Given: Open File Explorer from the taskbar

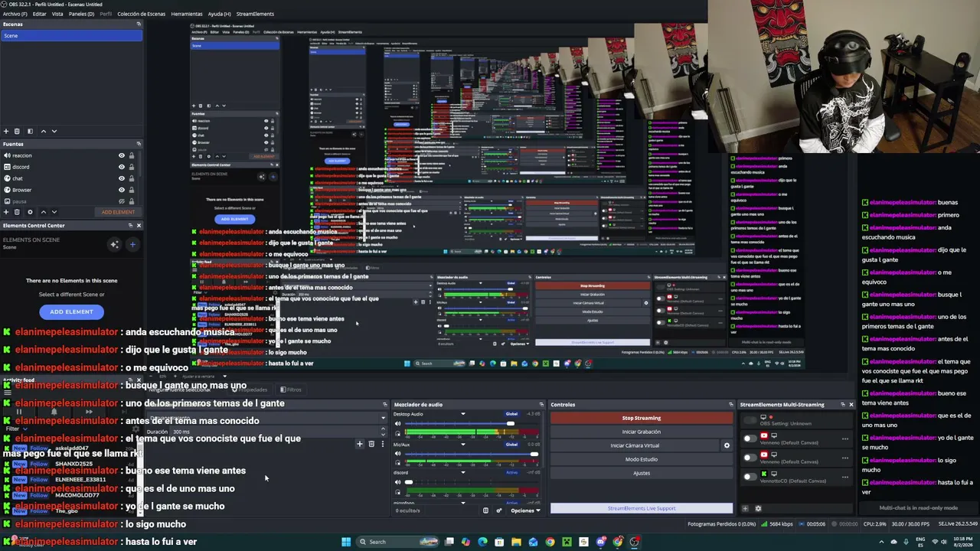Looking at the screenshot, I should click(x=516, y=542).
